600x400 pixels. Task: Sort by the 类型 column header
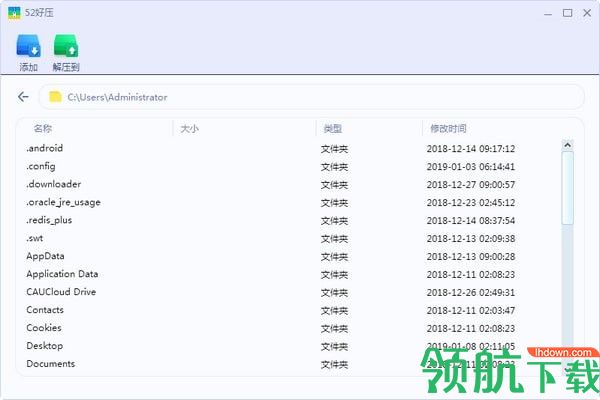click(333, 129)
